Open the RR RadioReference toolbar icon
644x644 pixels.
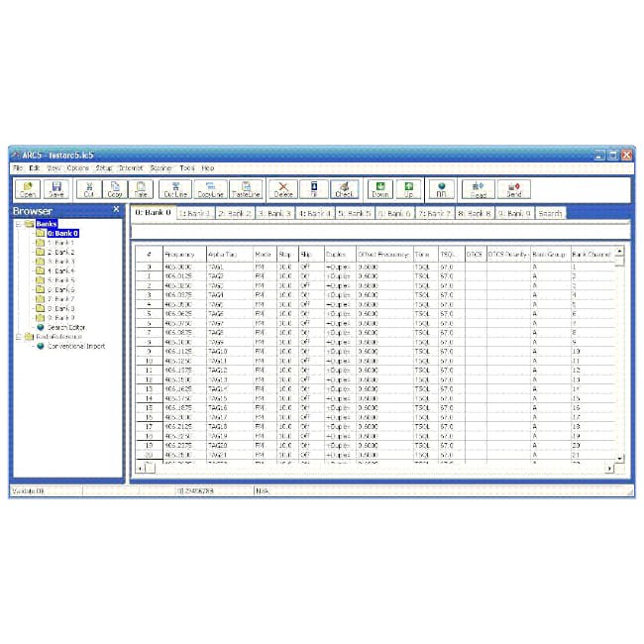[x=441, y=189]
